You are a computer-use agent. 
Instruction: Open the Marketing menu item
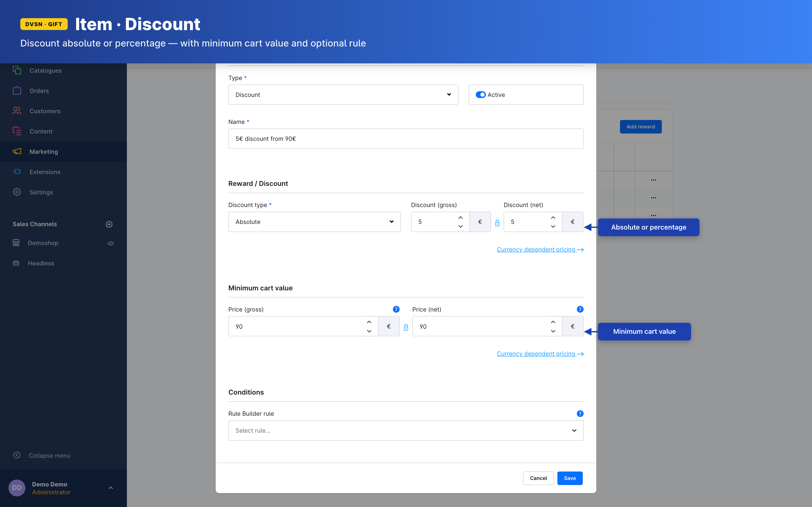(44, 152)
